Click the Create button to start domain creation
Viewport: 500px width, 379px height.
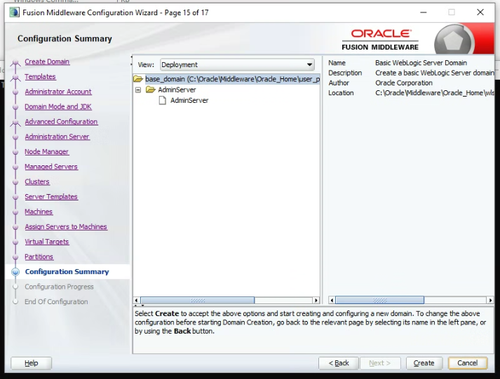424,363
